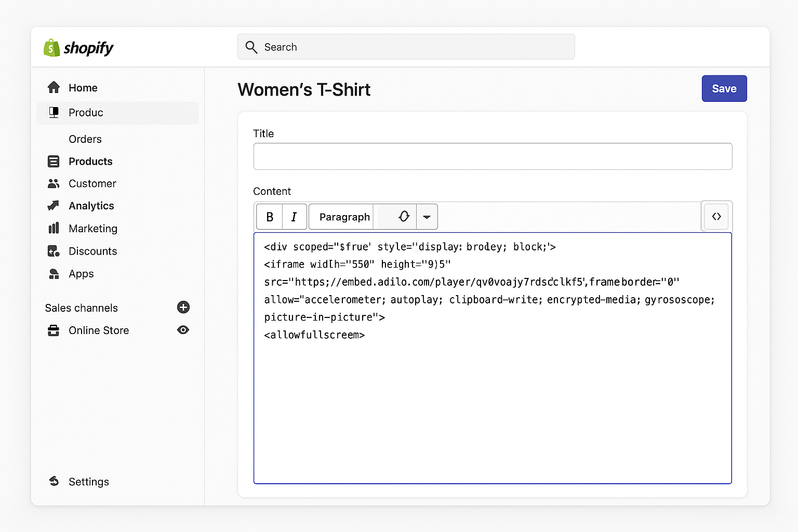Click the Women's T-Shirt page heading

[304, 90]
